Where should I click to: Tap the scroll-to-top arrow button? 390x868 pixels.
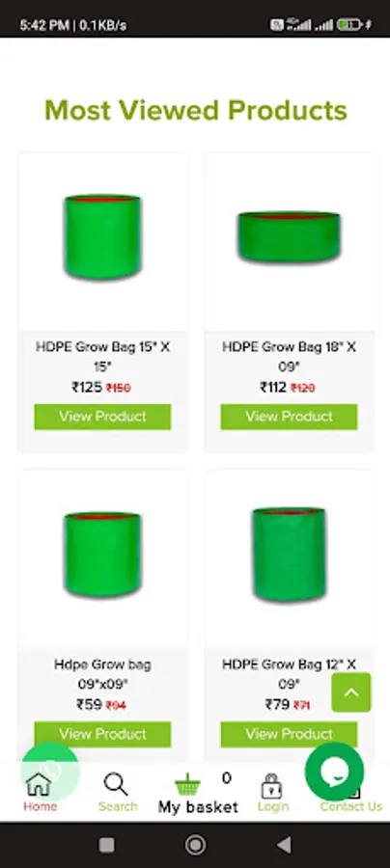(x=351, y=692)
